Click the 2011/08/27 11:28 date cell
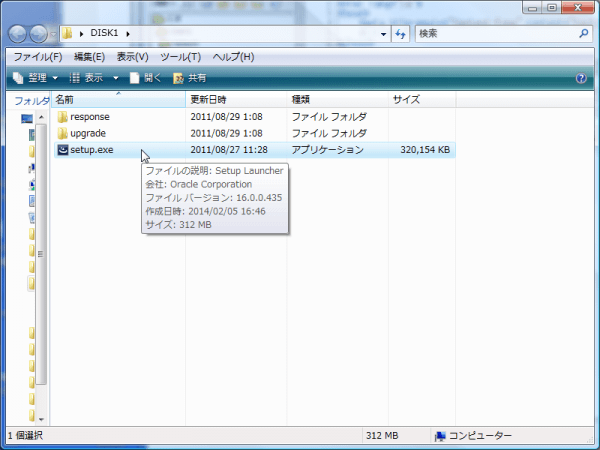600x450 pixels. [x=229, y=150]
